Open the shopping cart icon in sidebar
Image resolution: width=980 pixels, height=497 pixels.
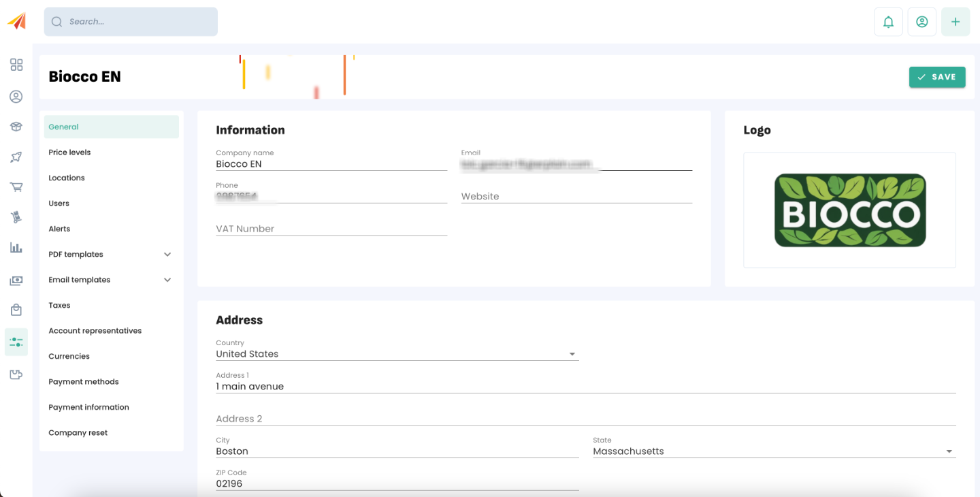[x=16, y=187]
